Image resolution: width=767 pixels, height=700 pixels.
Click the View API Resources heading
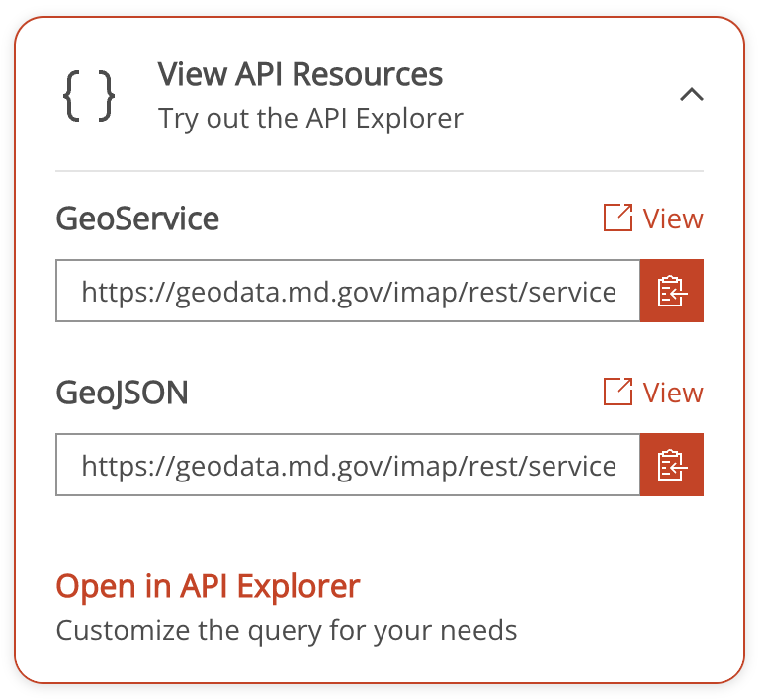click(299, 74)
